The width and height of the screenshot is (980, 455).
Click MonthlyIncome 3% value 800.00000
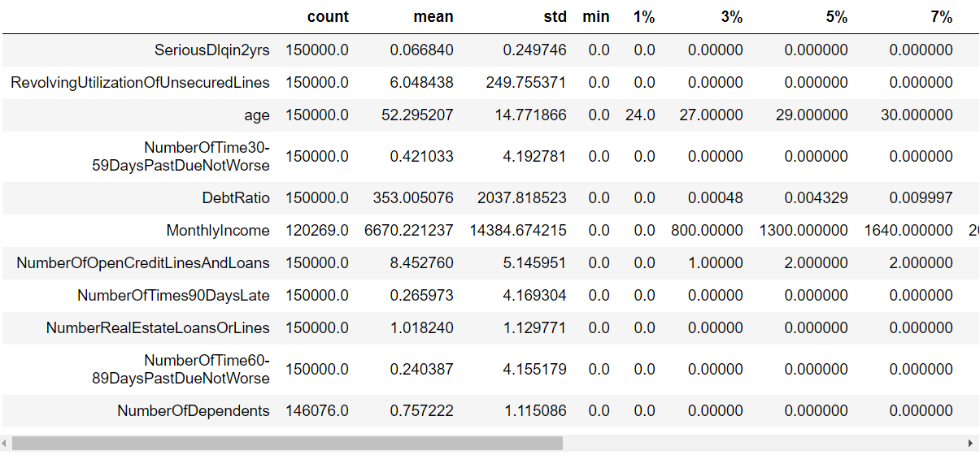pyautogui.click(x=708, y=230)
